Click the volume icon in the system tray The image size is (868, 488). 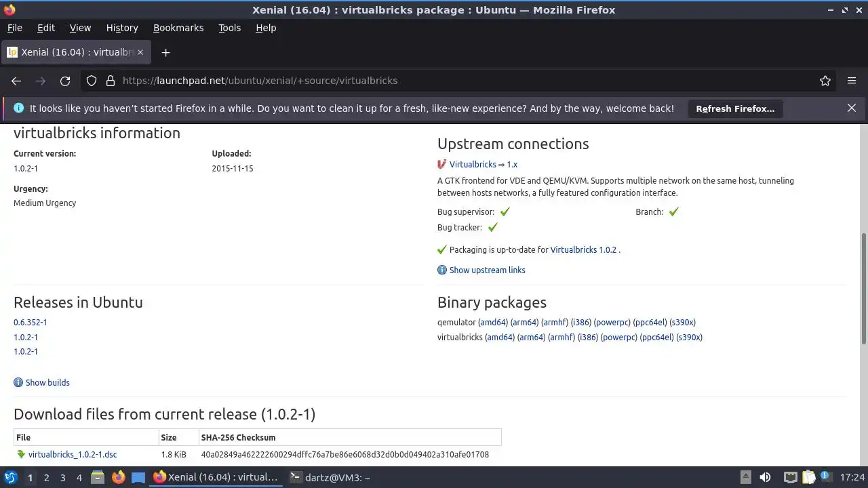[765, 477]
